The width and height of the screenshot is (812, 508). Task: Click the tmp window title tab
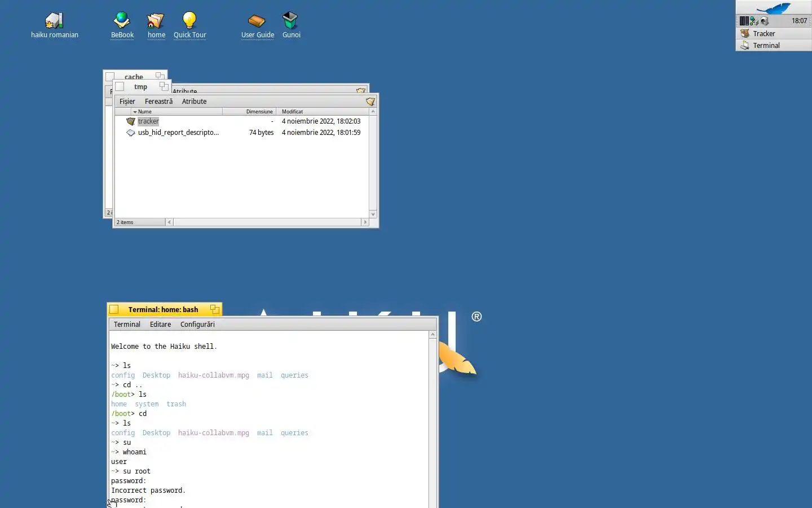click(141, 86)
